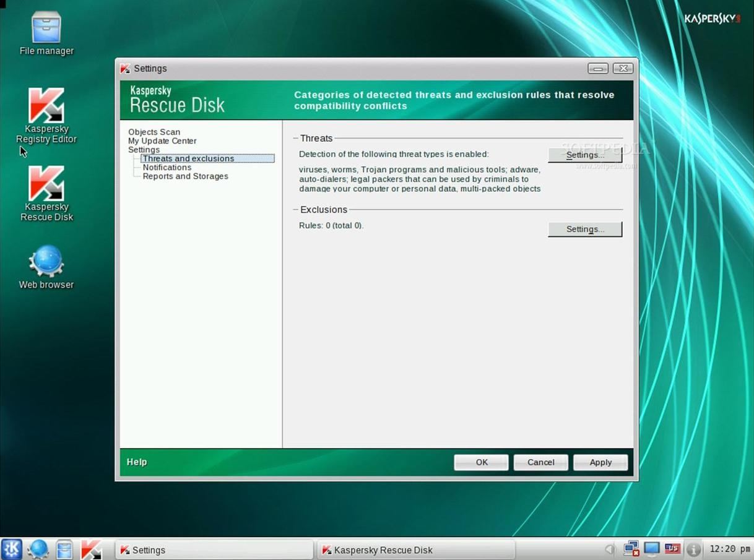Click the clock showing 12:20 pm

click(730, 549)
